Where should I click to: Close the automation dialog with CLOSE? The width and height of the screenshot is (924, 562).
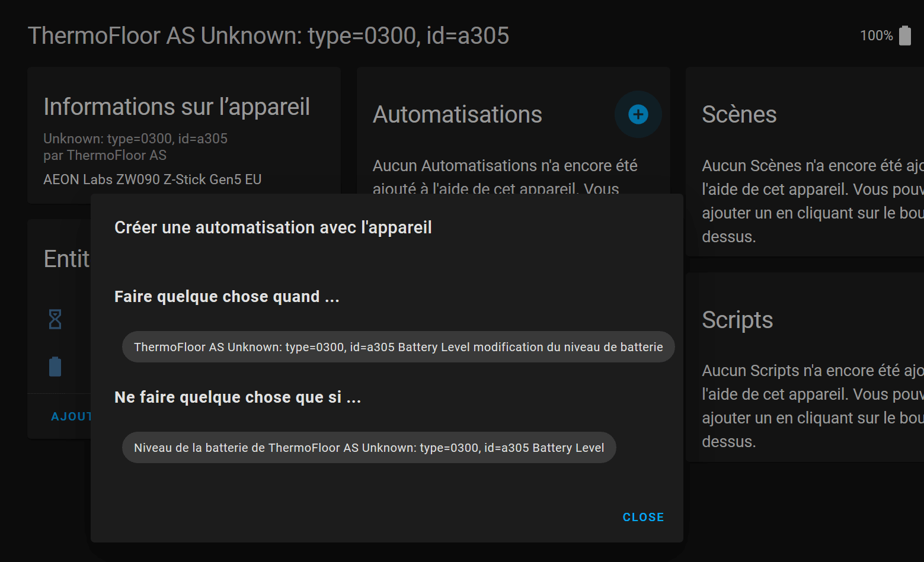tap(643, 517)
